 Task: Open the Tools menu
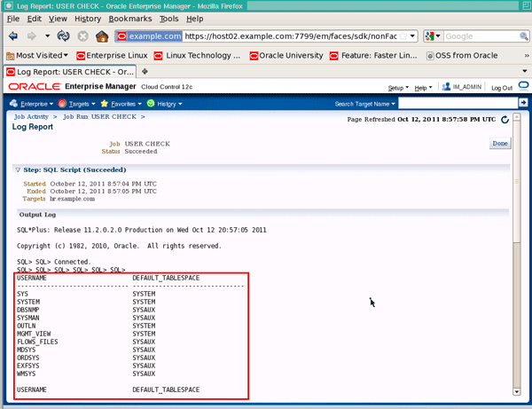169,19
